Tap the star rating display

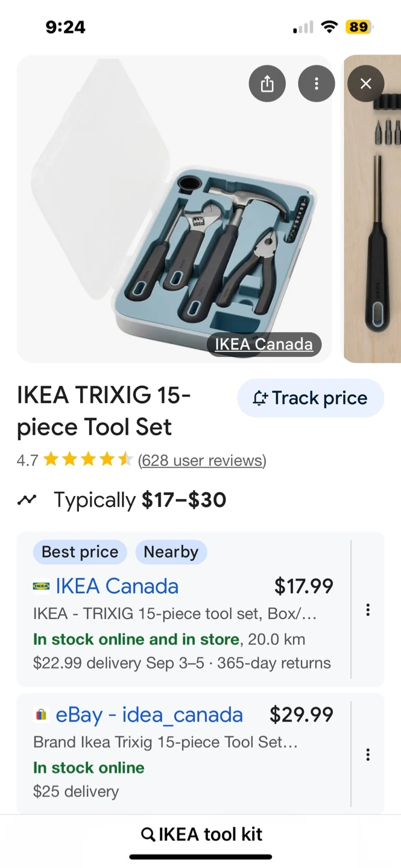pos(88,461)
